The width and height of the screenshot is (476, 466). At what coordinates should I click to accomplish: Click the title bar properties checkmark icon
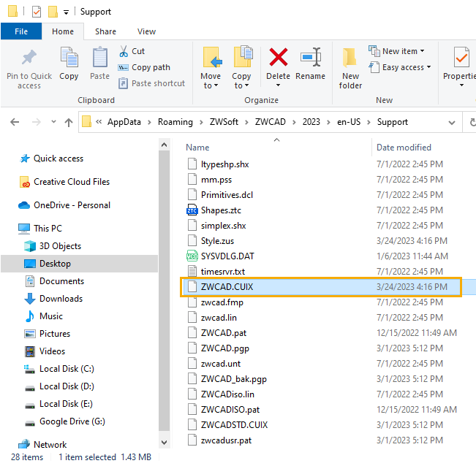[37, 12]
